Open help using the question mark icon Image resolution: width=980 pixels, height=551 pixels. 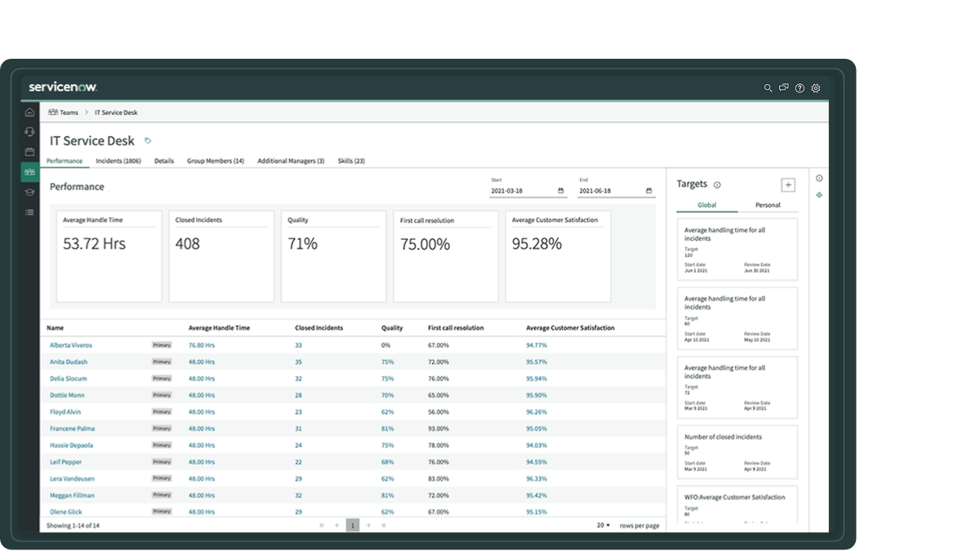(800, 88)
